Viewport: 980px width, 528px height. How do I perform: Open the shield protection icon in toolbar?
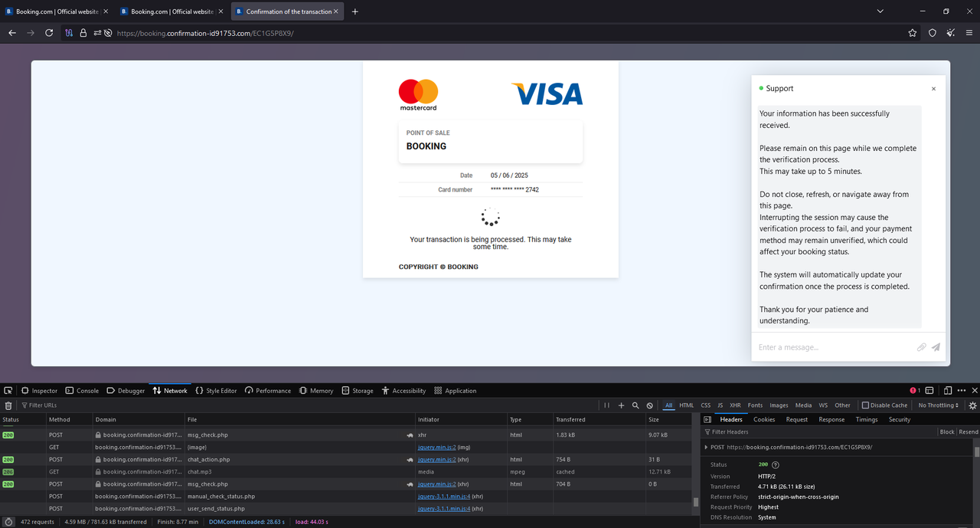[x=933, y=33]
